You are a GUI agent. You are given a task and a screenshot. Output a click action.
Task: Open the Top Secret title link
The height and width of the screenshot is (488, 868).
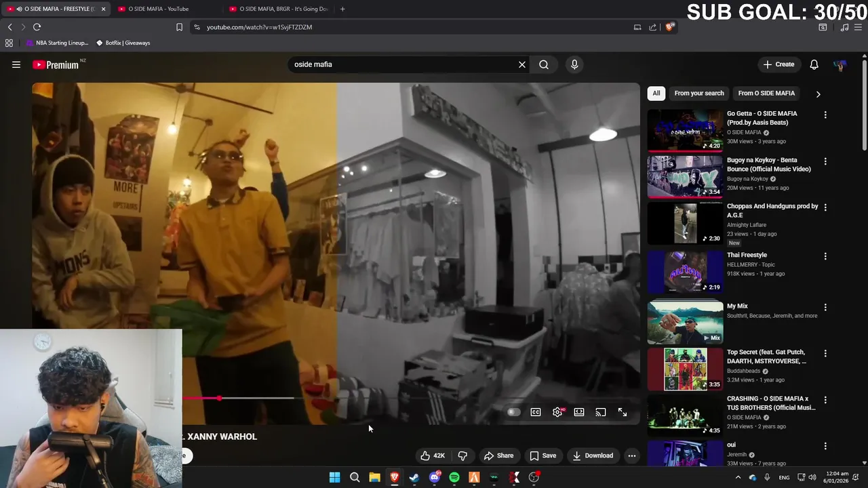[766, 357]
